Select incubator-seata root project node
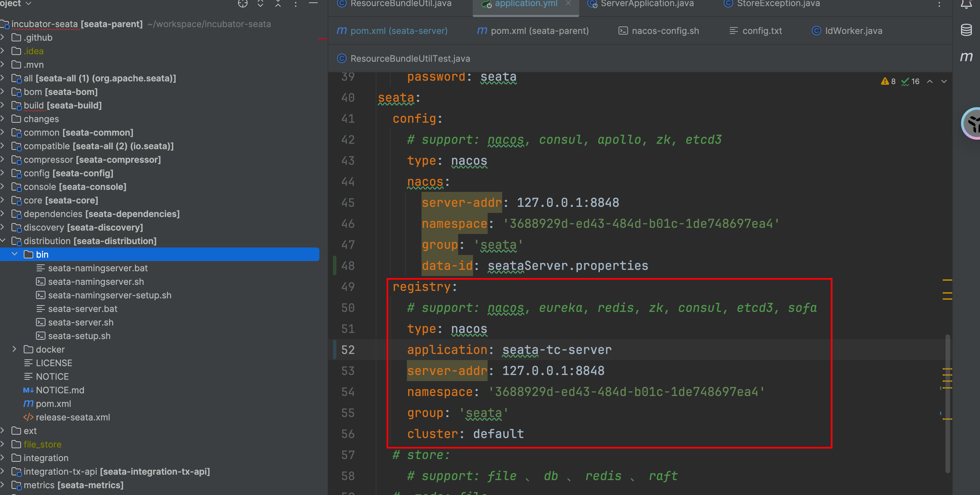This screenshot has width=980, height=495. (x=77, y=24)
